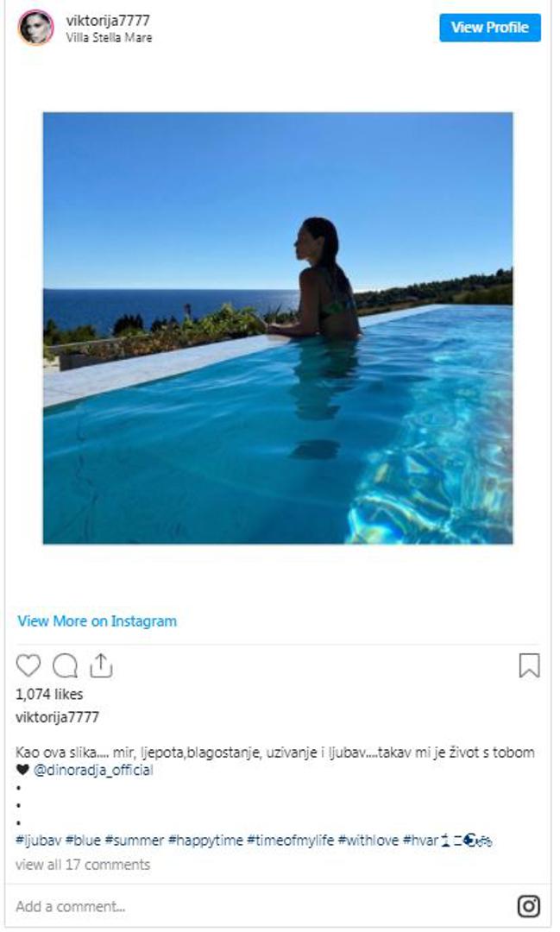Click viktorija7777 username above caption
The image size is (560, 932).
coord(57,717)
